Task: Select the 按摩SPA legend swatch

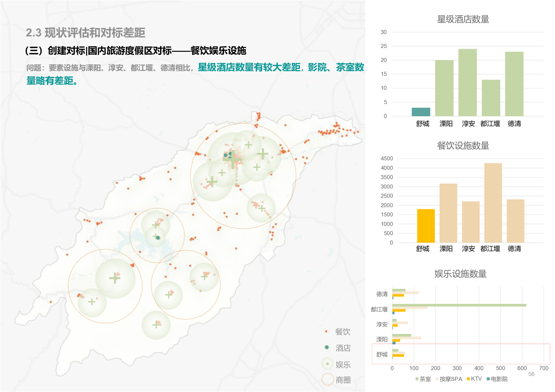Action: tap(437, 379)
